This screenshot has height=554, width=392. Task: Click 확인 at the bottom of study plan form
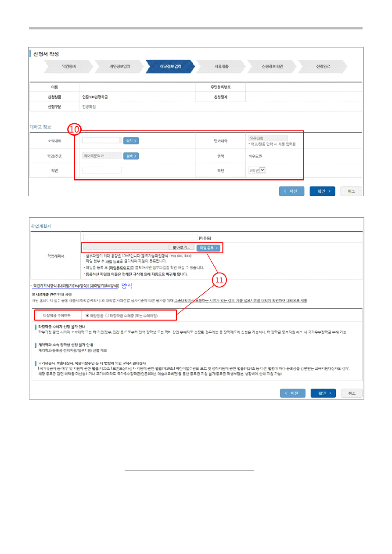323,393
